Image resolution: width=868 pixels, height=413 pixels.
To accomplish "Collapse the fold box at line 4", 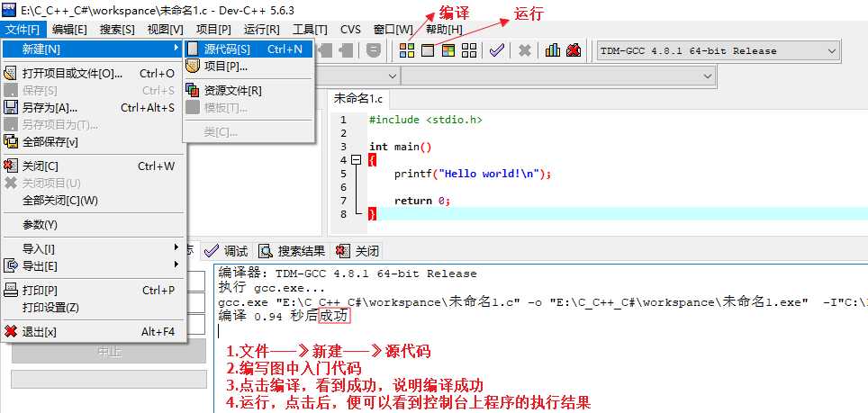I will click(x=357, y=160).
